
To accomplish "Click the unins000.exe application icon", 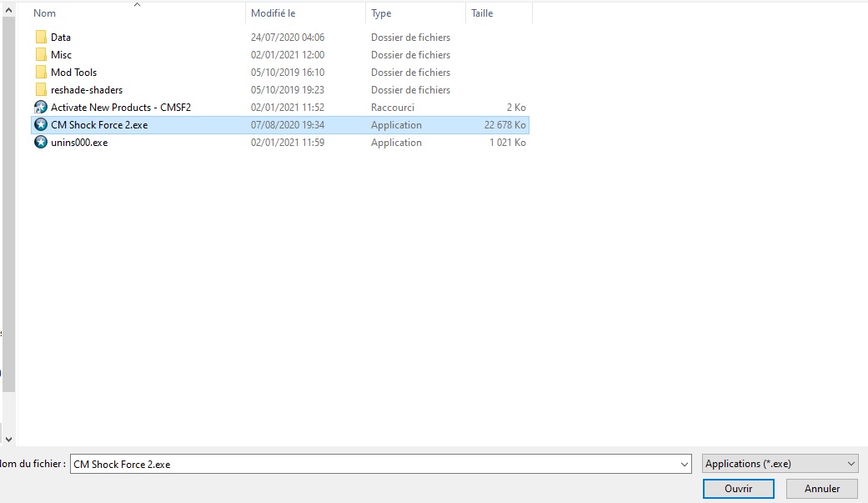I will click(40, 143).
